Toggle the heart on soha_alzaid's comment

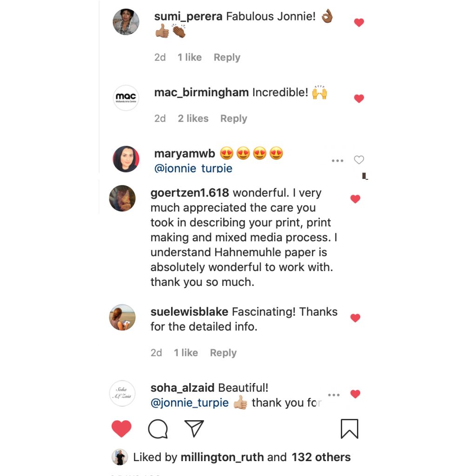coord(355,394)
